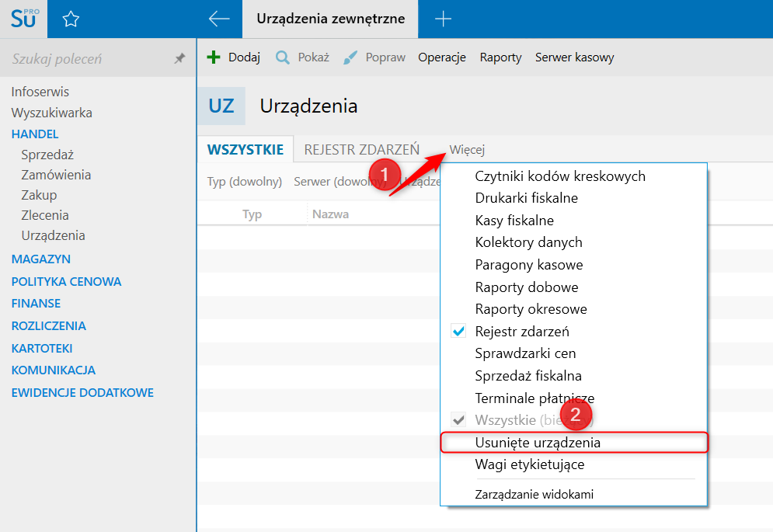Click the SU Pro logo icon
Viewport: 773px width, 532px height.
click(23, 19)
